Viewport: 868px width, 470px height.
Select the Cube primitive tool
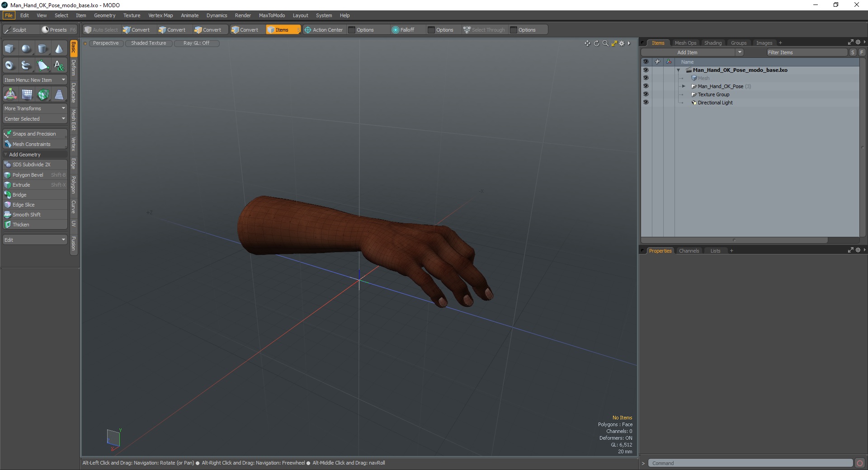pyautogui.click(x=9, y=49)
